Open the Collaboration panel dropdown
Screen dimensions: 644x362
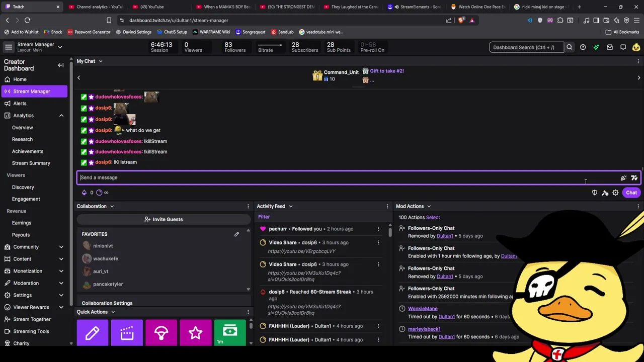(x=112, y=206)
